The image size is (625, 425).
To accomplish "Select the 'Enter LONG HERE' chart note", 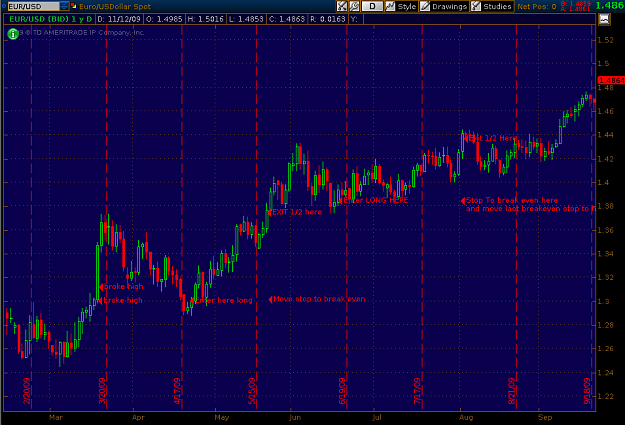I will pos(376,201).
